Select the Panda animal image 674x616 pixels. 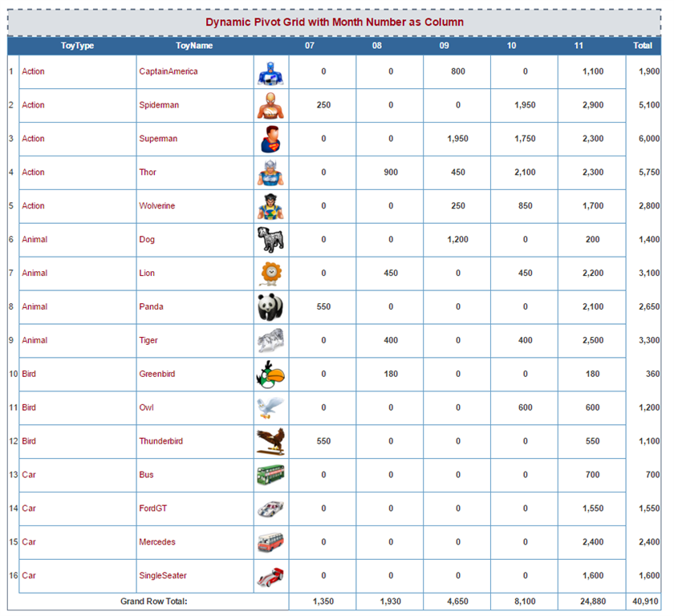click(x=270, y=307)
